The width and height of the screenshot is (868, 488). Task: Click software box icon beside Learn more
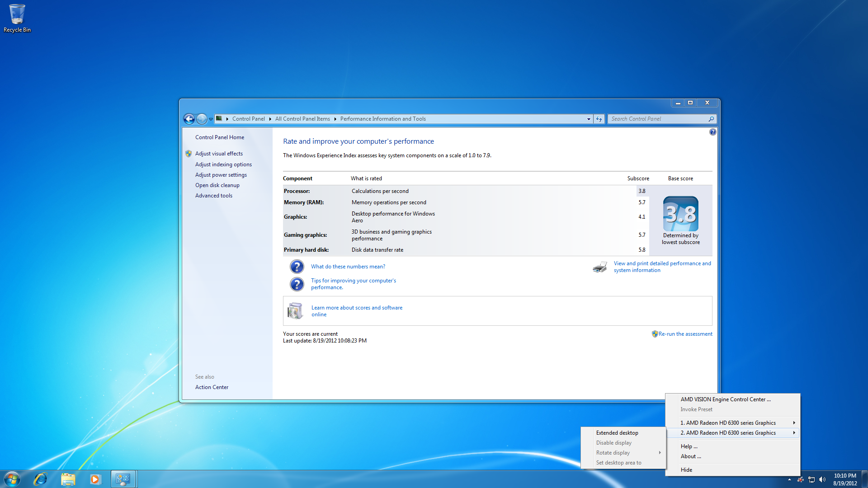(x=295, y=311)
